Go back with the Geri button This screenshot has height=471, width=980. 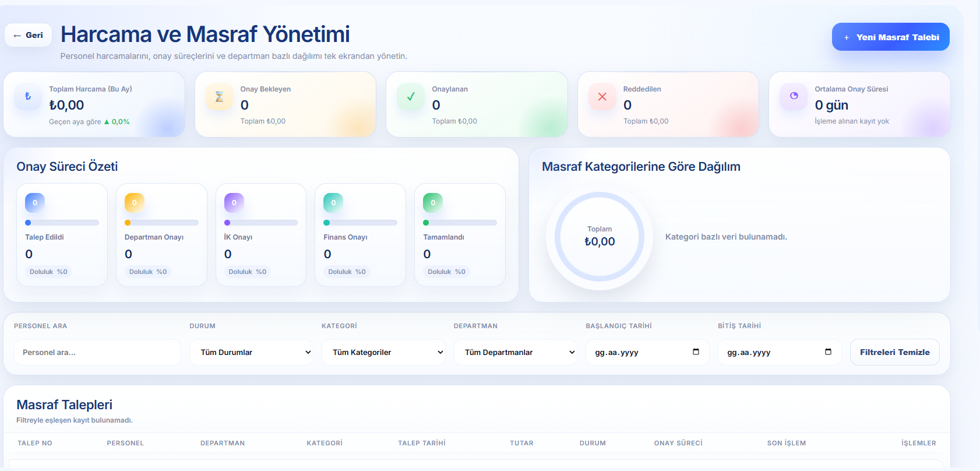coord(28,35)
